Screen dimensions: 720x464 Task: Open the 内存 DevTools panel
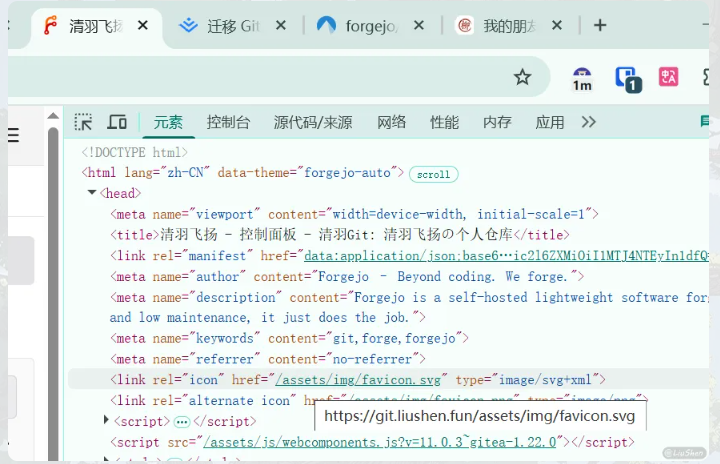497,122
